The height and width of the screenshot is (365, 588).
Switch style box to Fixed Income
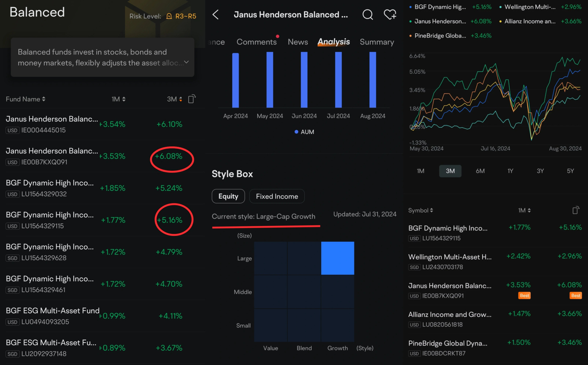(277, 196)
